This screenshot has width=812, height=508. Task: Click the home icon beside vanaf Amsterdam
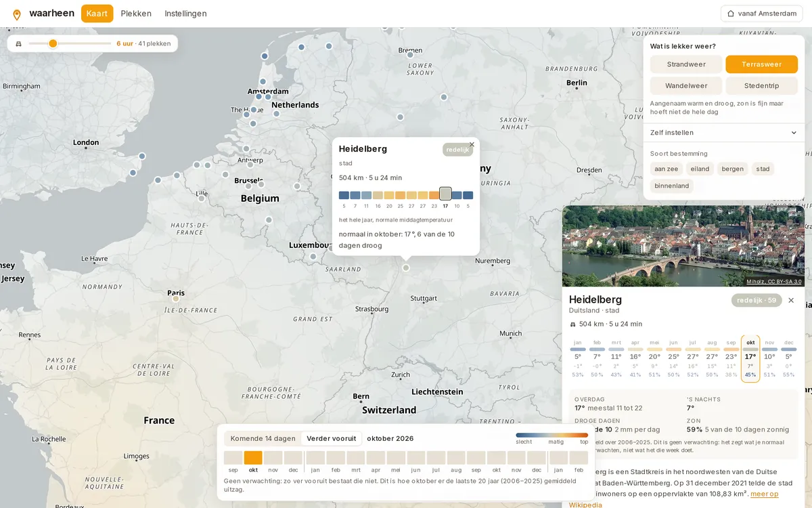coord(731,14)
